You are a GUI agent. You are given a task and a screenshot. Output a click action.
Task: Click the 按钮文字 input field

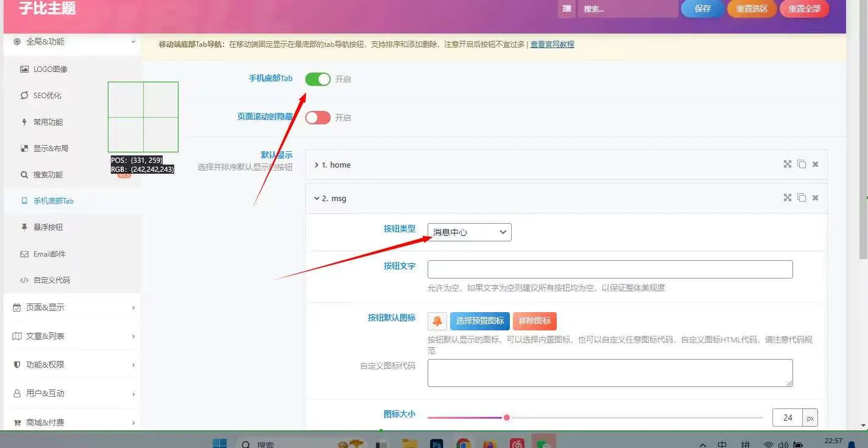click(x=610, y=269)
